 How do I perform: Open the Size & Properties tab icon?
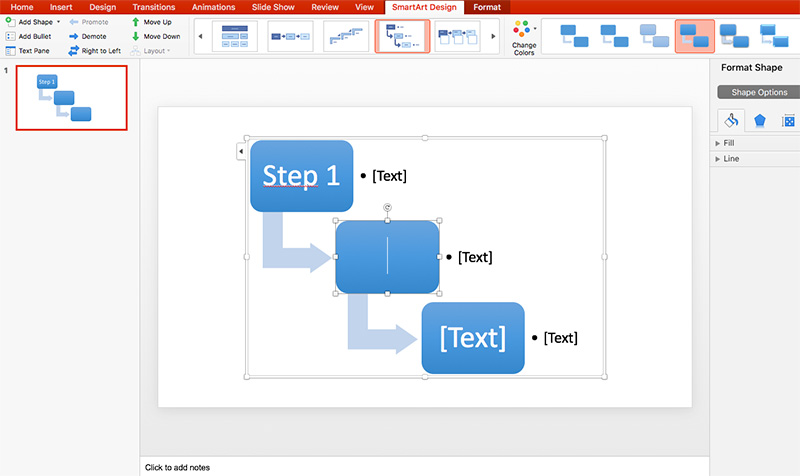pyautogui.click(x=789, y=121)
